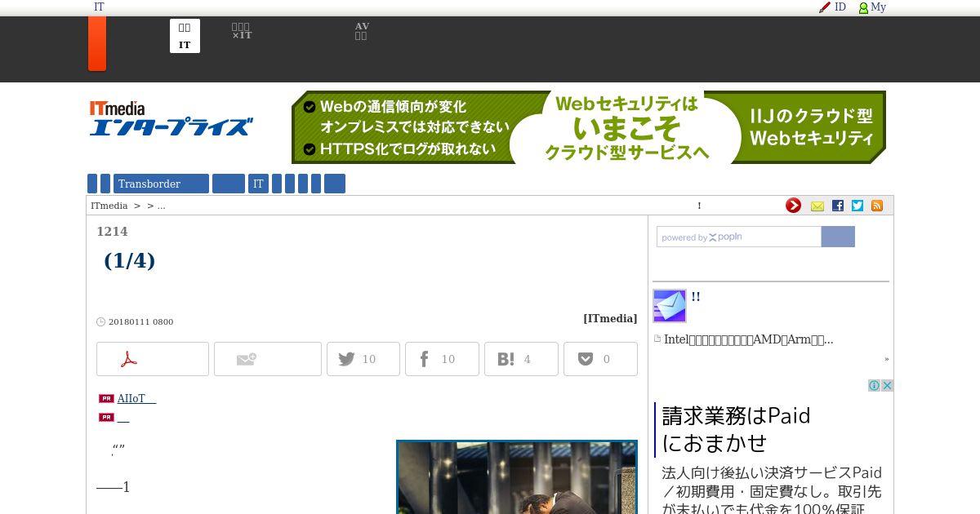Open the Paid invoice service ad
This screenshot has width=980, height=514.
coord(773,453)
